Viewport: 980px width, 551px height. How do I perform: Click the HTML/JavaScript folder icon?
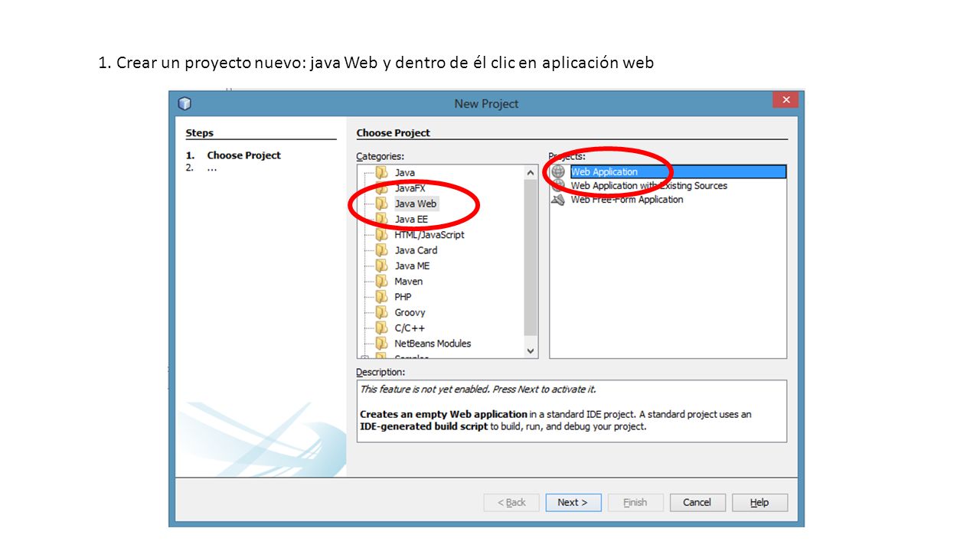pyautogui.click(x=381, y=235)
